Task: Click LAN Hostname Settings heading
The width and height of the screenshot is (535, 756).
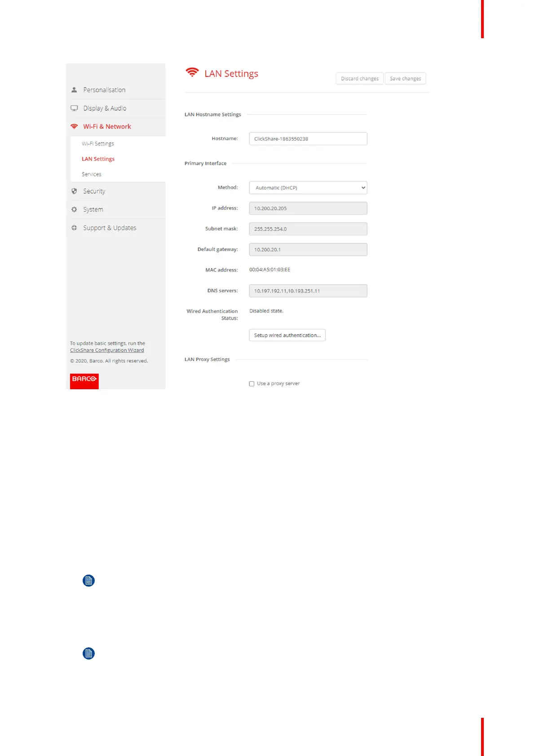Action: coord(213,114)
